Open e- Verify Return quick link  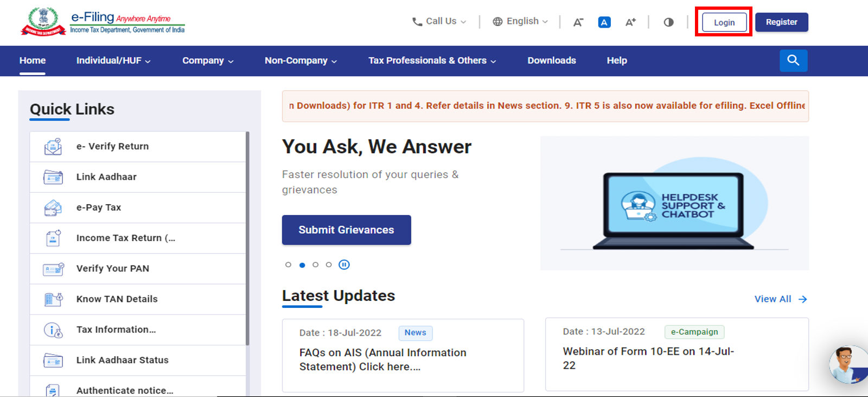(138, 147)
